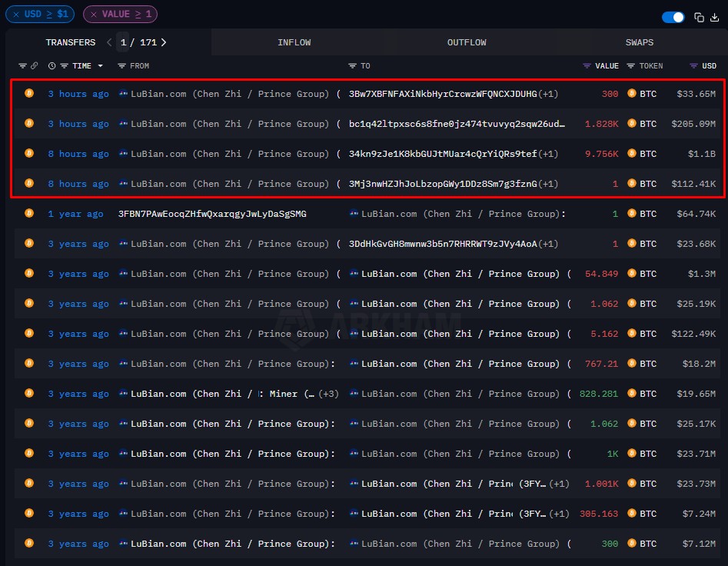728x566 pixels.
Task: Switch to the SWAPS tab
Action: click(x=639, y=42)
